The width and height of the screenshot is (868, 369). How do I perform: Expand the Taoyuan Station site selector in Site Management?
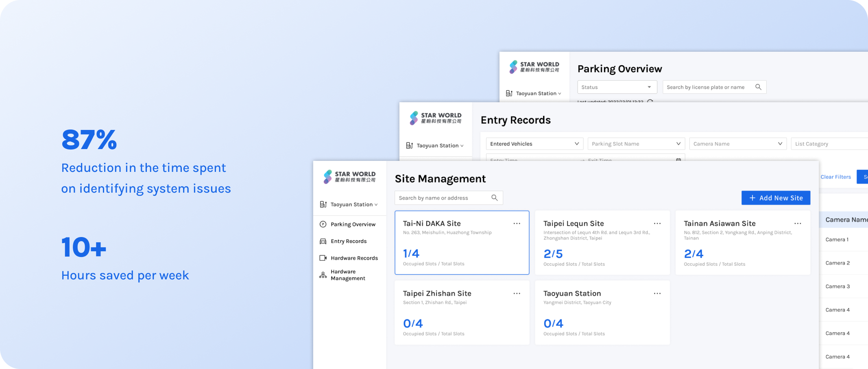349,204
